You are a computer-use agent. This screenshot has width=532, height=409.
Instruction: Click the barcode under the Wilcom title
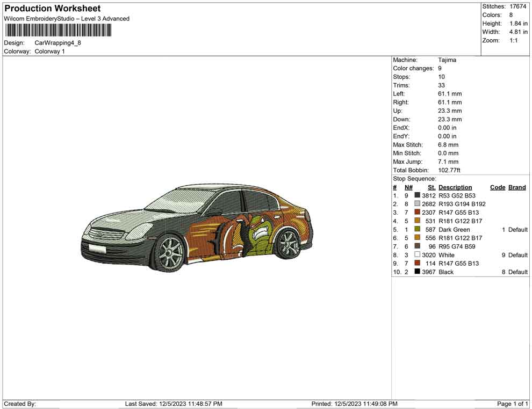tap(58, 30)
